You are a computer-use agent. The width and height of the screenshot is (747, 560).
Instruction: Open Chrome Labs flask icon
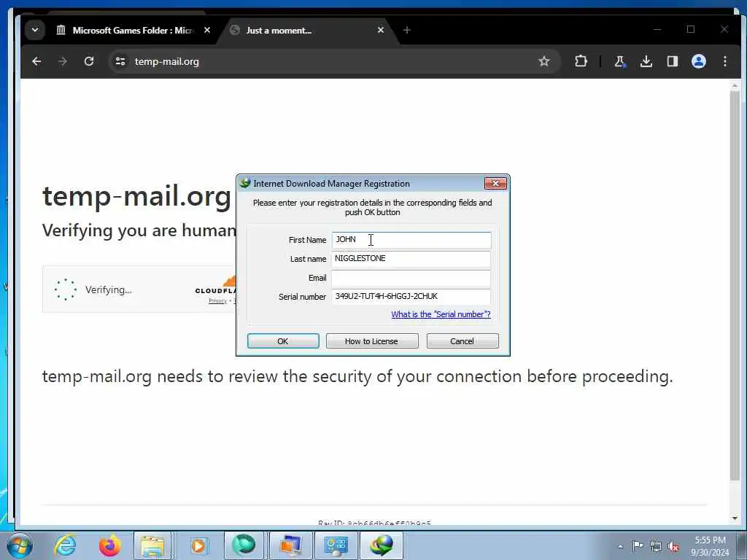click(x=619, y=61)
